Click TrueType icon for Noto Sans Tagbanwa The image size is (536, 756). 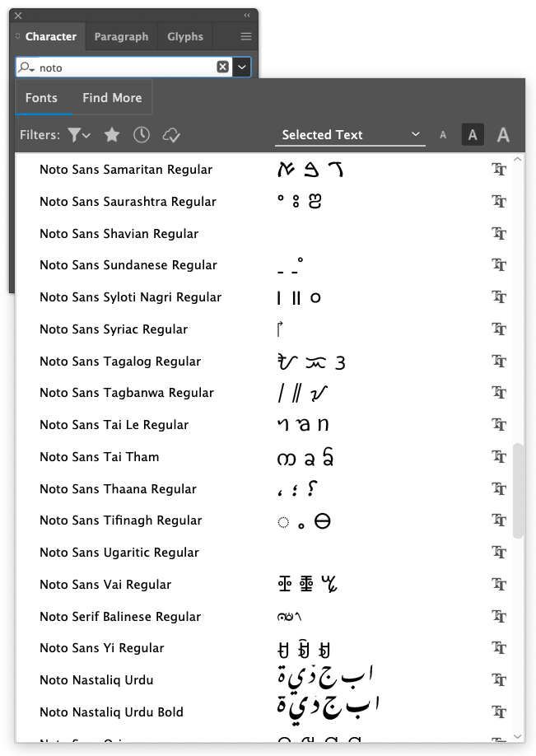tap(499, 393)
